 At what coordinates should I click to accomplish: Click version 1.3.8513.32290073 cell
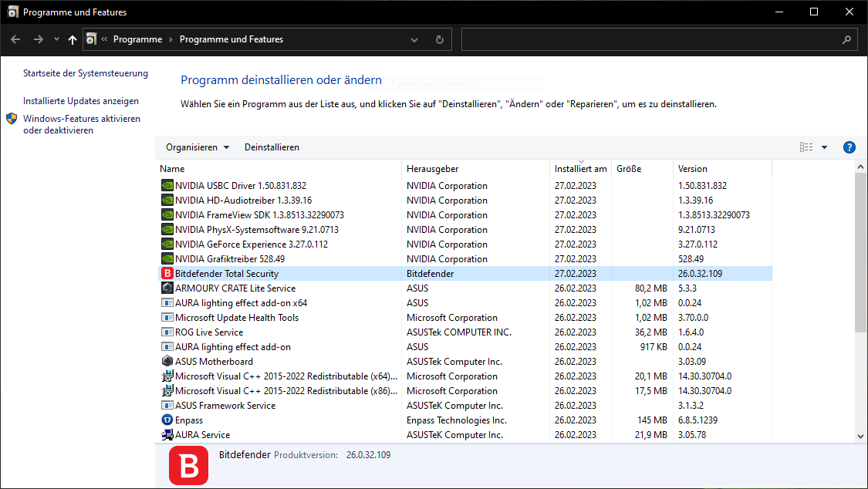point(714,214)
